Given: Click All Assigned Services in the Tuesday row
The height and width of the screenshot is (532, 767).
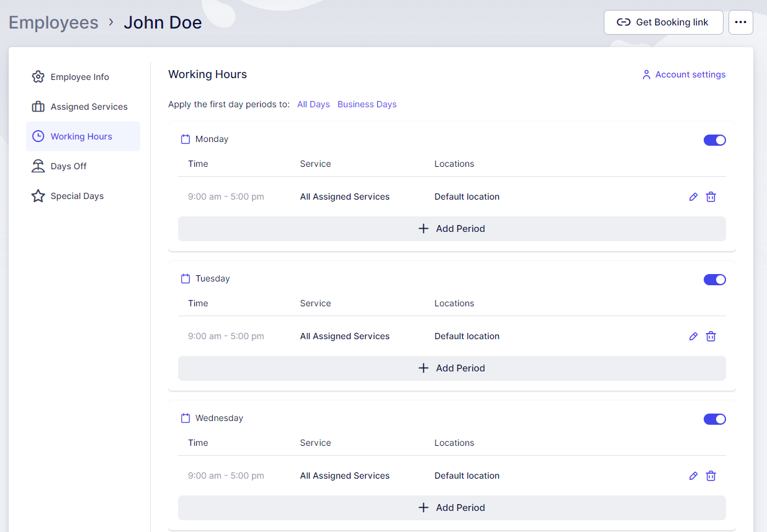Looking at the screenshot, I should [345, 336].
